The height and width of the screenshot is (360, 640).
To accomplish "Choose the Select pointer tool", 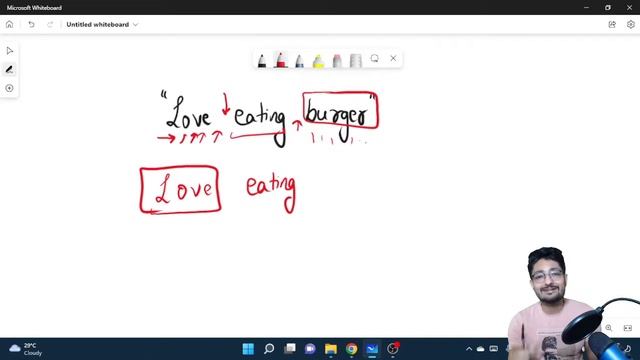I will coord(9,51).
